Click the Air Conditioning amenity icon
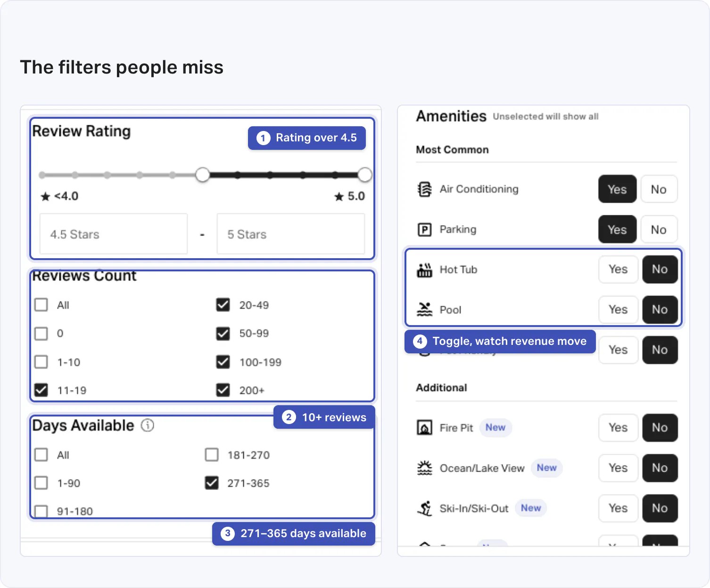The image size is (710, 588). [424, 189]
